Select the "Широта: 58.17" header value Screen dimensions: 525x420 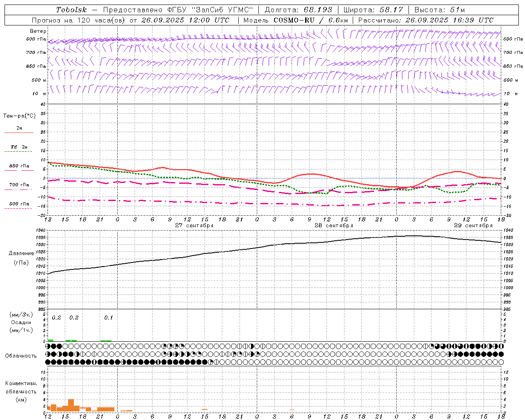[373, 10]
